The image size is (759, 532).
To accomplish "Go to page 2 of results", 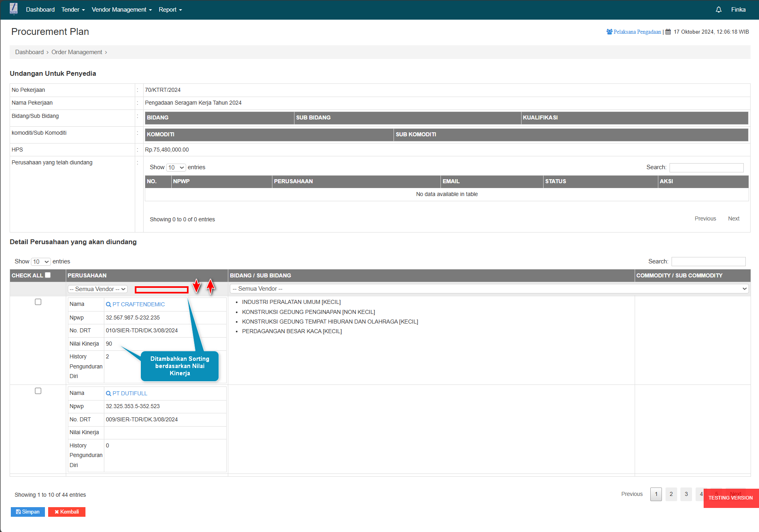I will [671, 494].
